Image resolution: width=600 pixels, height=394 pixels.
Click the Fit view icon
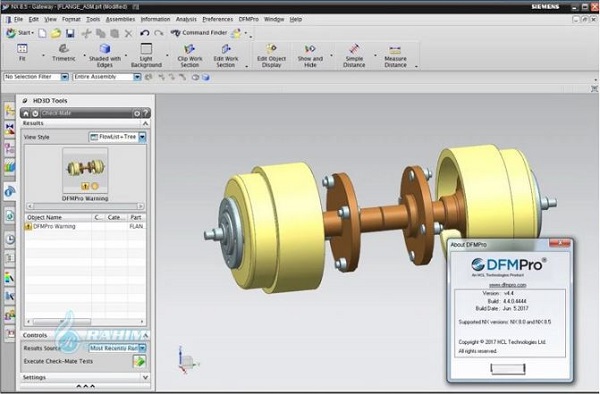coord(22,49)
